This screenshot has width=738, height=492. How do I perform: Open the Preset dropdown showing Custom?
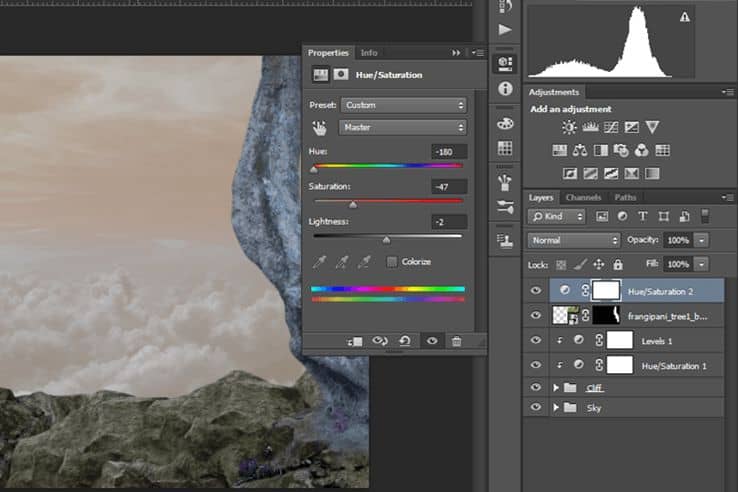click(x=404, y=105)
